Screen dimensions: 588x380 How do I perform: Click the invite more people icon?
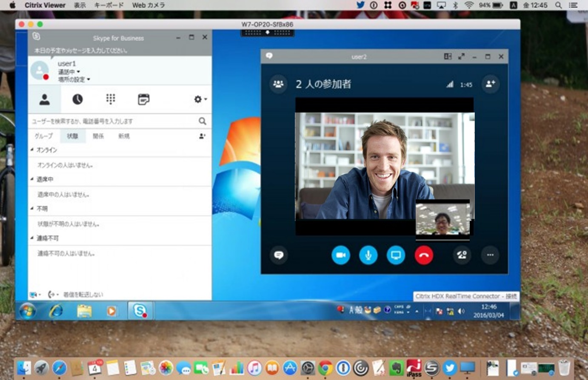coord(490,84)
